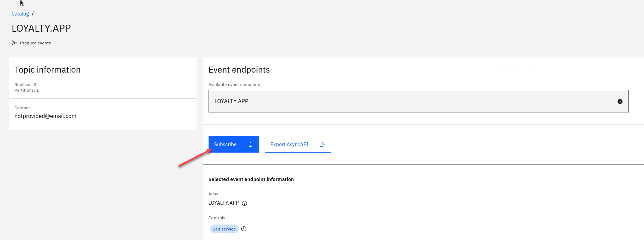The width and height of the screenshot is (644, 240).
Task: Open the info icon beside the Self service tag
Action: 244,229
